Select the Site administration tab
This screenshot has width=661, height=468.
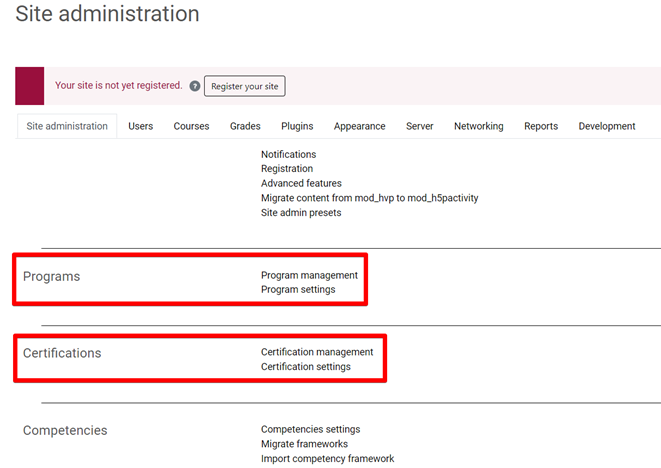pos(67,126)
